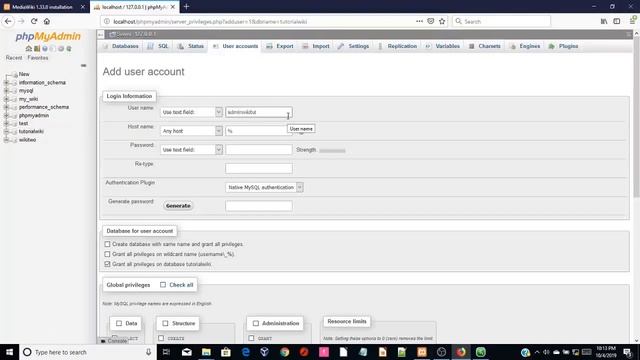Tick the Global privileges Check all box
This screenshot has width=640, height=360.
click(163, 285)
